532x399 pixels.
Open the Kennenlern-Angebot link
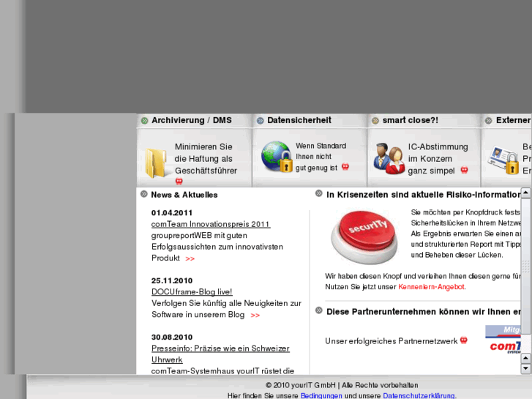pyautogui.click(x=431, y=287)
